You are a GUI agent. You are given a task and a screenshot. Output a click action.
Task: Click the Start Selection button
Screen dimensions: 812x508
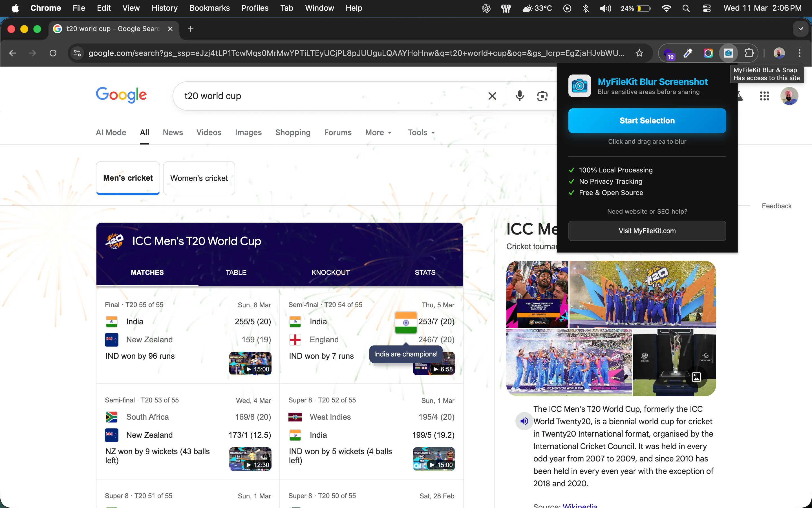(647, 121)
